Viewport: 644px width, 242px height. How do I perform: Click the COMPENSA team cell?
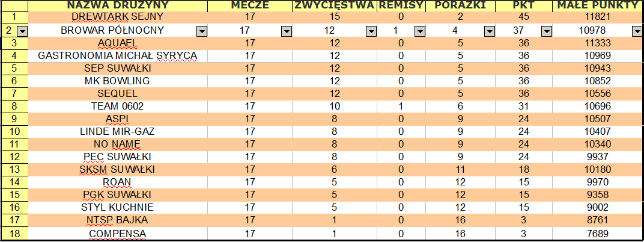[118, 234]
